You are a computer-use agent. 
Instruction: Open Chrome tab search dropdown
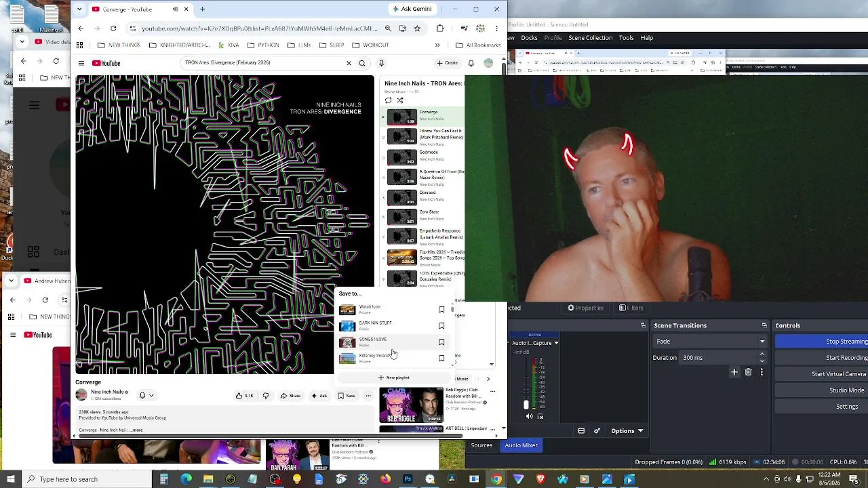pyautogui.click(x=79, y=9)
